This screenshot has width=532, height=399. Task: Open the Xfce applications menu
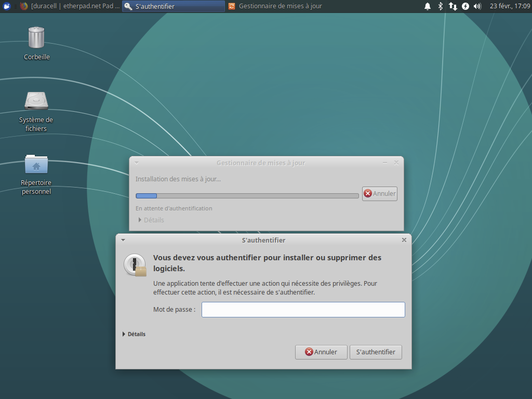click(7, 6)
